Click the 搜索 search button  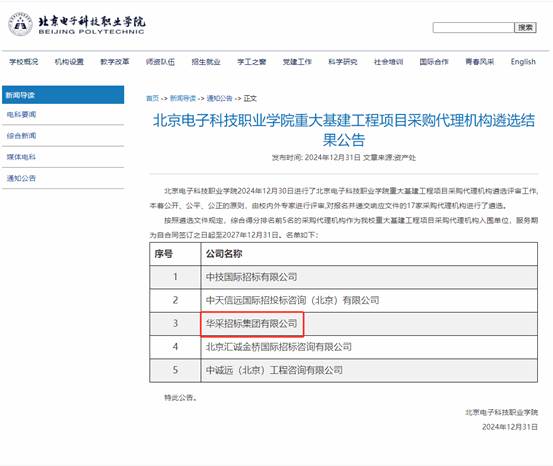point(525,28)
